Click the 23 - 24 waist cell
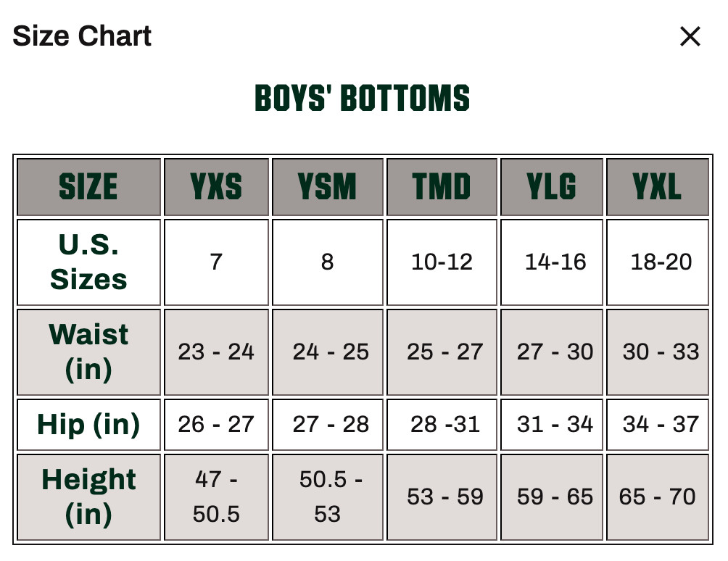Viewport: 728px width, 561px height. click(216, 352)
